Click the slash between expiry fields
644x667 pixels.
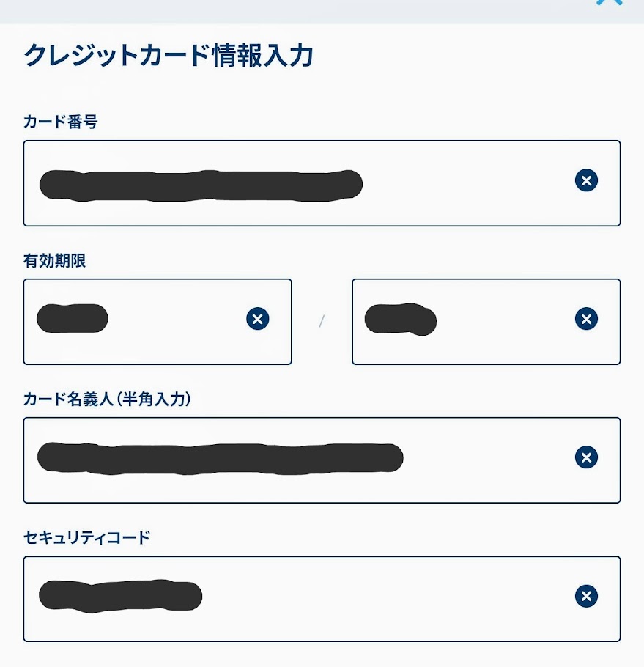point(322,321)
